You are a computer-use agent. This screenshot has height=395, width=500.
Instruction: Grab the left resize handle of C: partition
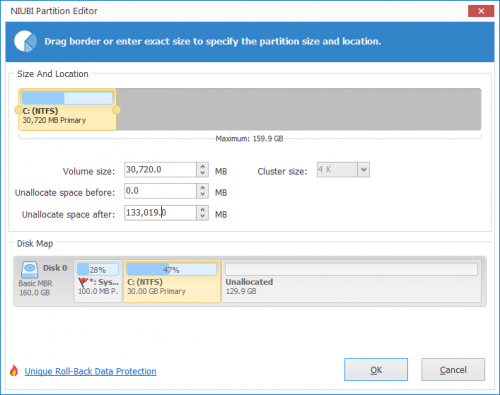18,110
